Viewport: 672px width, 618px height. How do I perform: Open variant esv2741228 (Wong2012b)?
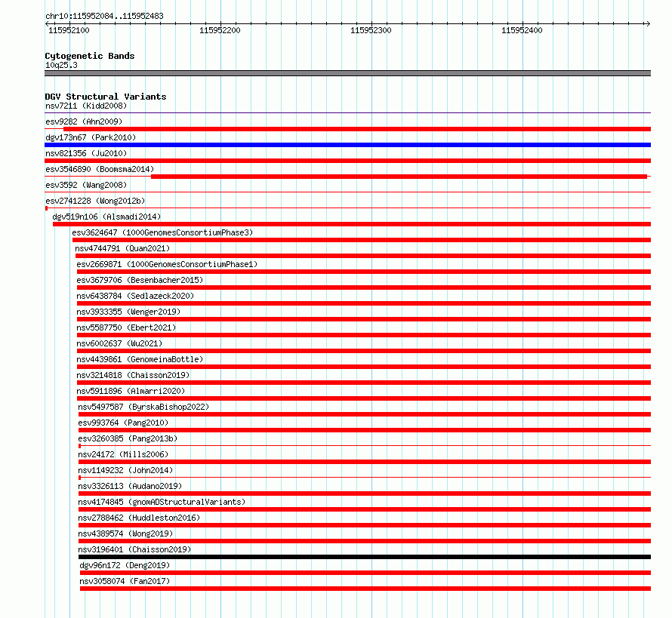click(95, 201)
